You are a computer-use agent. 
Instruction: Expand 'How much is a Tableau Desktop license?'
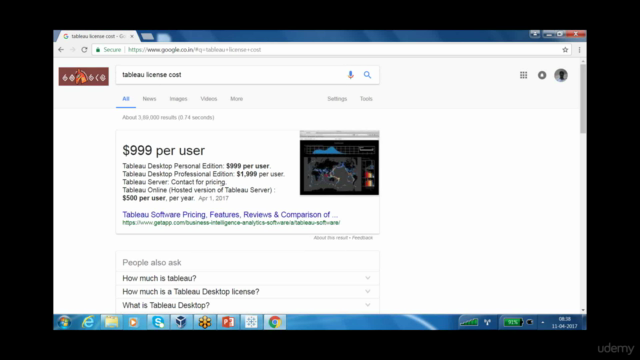tap(247, 291)
